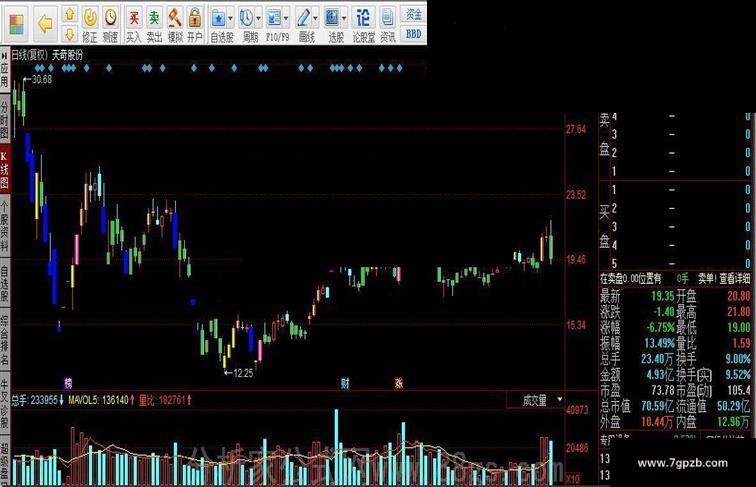Click the 开盘 value 20.80
Viewport: 756px width, 487px height.
pos(739,296)
